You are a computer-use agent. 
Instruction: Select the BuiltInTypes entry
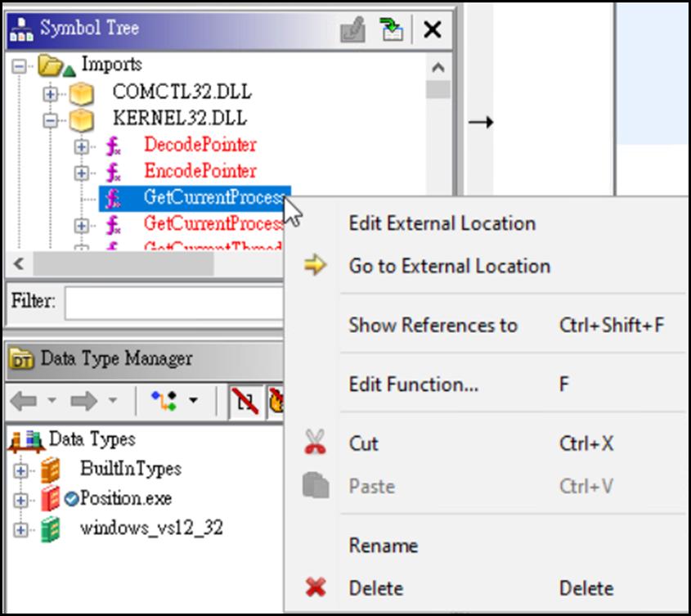point(131,469)
